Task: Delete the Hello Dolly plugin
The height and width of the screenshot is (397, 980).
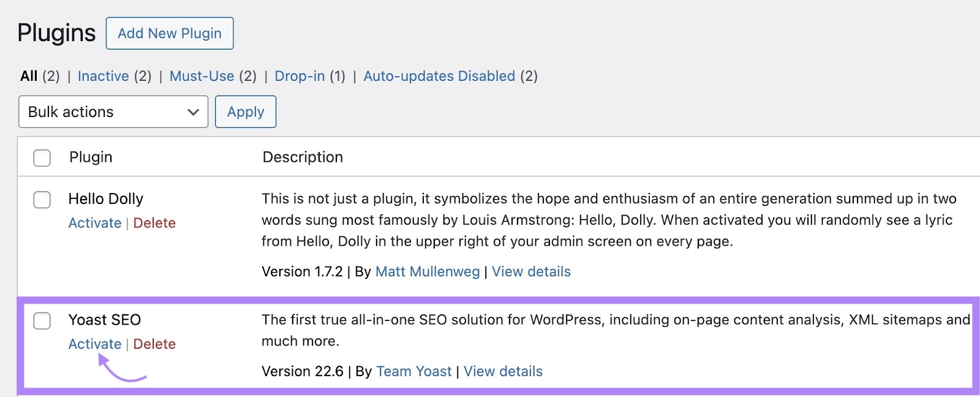Action: [x=154, y=223]
